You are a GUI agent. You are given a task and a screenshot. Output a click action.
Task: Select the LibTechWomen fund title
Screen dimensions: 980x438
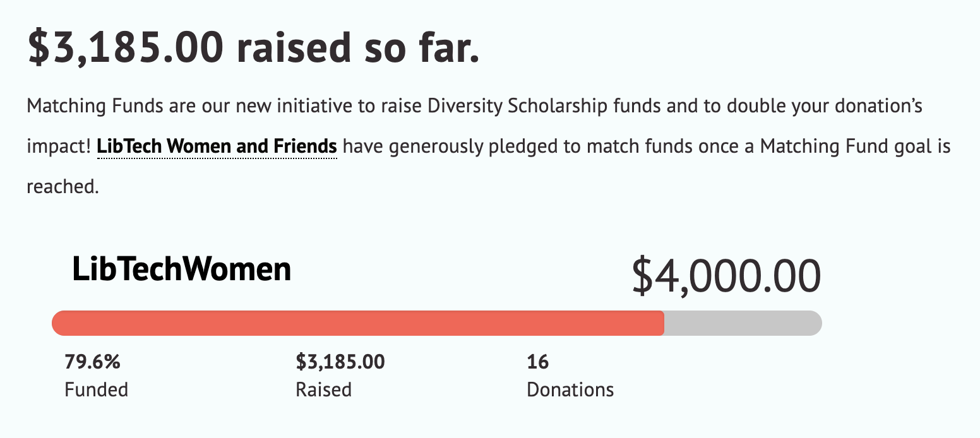click(x=182, y=269)
